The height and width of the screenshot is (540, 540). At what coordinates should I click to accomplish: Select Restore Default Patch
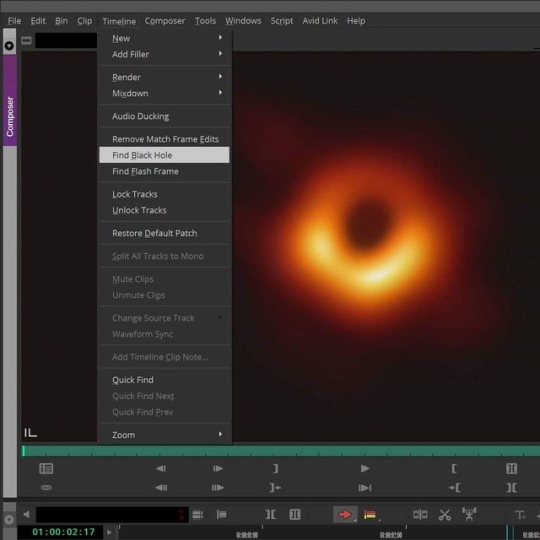coord(165,233)
